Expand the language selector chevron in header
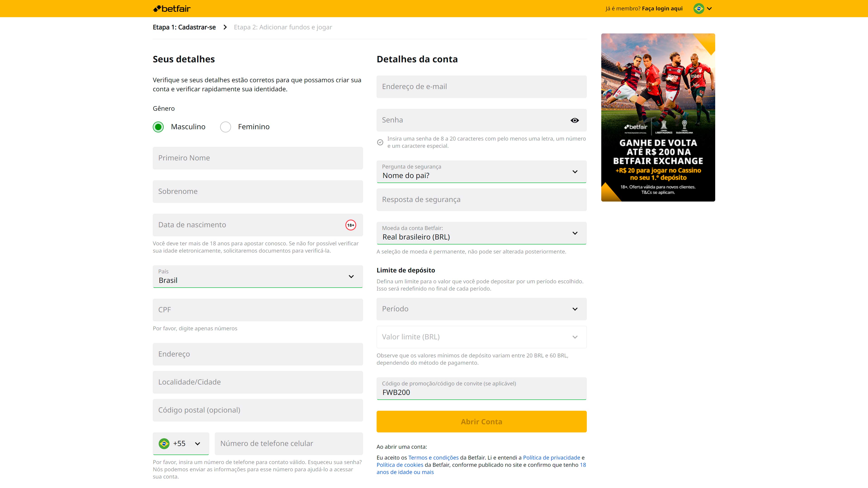Image resolution: width=868 pixels, height=488 pixels. [709, 9]
